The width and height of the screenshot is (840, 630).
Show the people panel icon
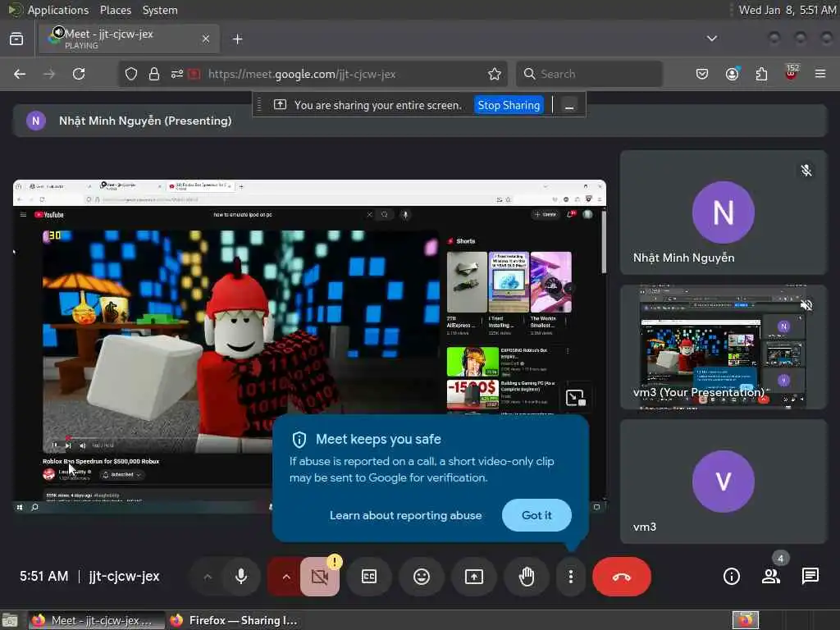pos(771,577)
